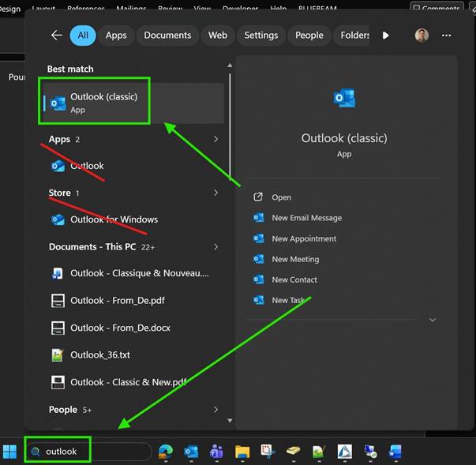Viewport: 476px width, 465px height.
Task: Open the Windows Start button
Action: (x=9, y=452)
